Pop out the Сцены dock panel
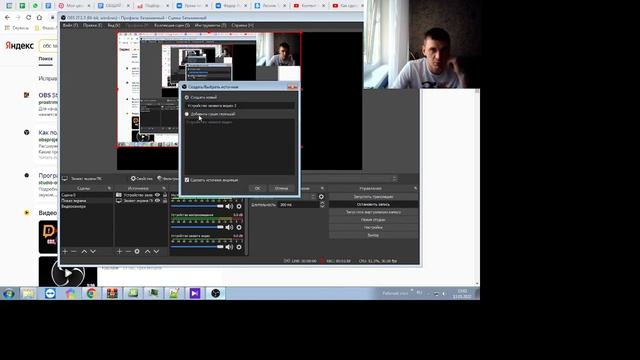Screen dimensions: 640x360 pyautogui.click(x=109, y=189)
